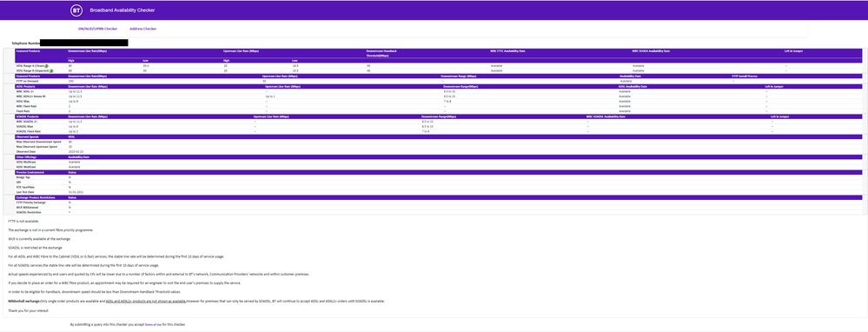Select the SOADSL Fixed Rate row label
Screen dimensions: 868x332
[28, 131]
